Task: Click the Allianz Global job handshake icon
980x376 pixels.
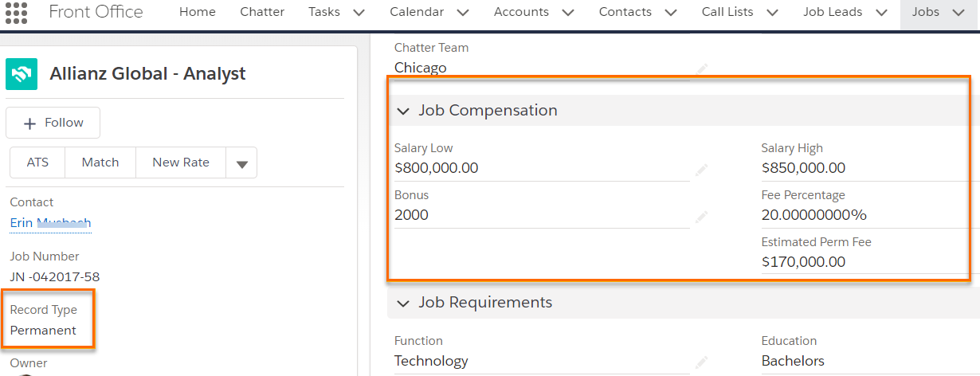Action: click(x=22, y=74)
